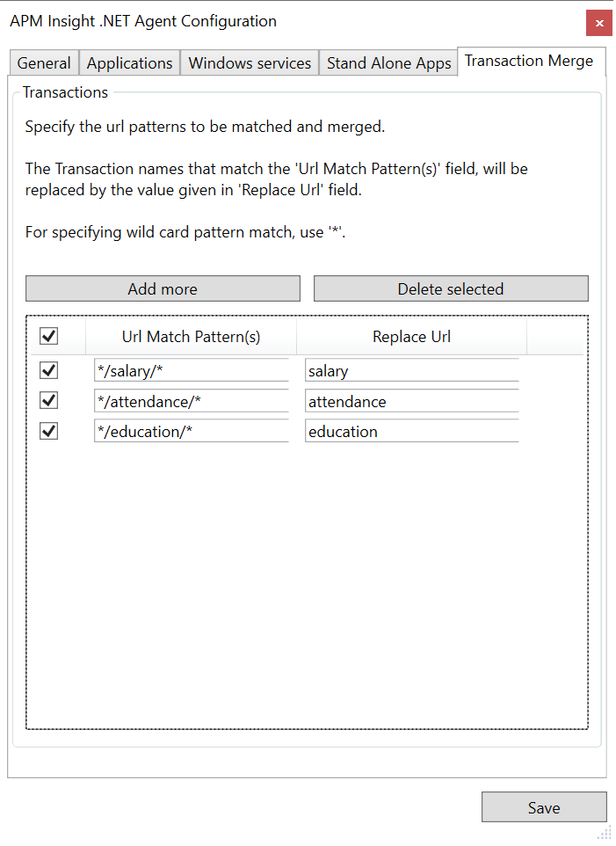616x846 pixels.
Task: Toggle the attendance pattern checkbox
Action: coord(48,400)
